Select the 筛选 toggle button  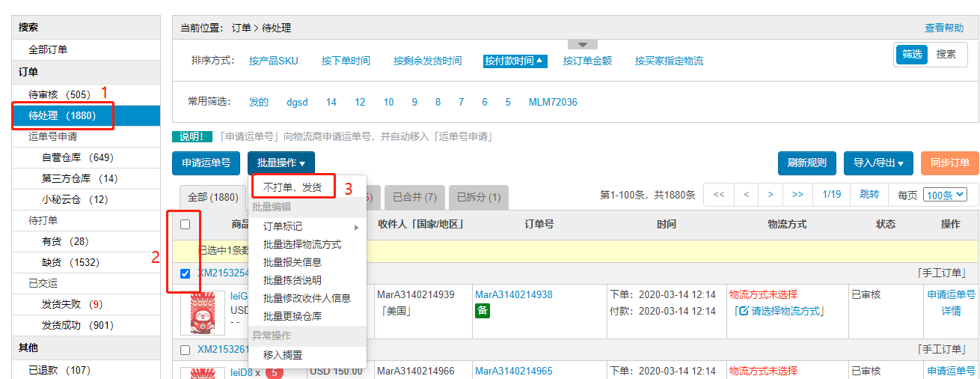912,54
